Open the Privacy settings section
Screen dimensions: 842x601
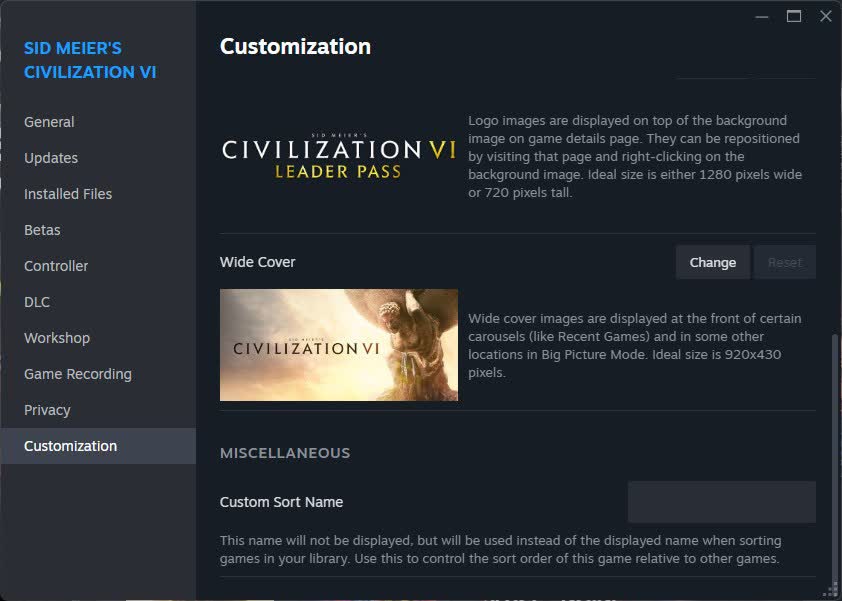click(47, 409)
